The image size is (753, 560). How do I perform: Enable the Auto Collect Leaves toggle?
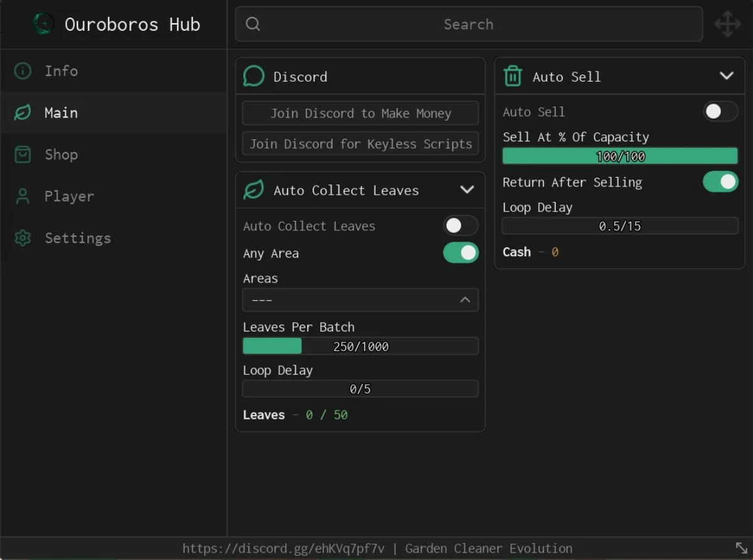[460, 225]
